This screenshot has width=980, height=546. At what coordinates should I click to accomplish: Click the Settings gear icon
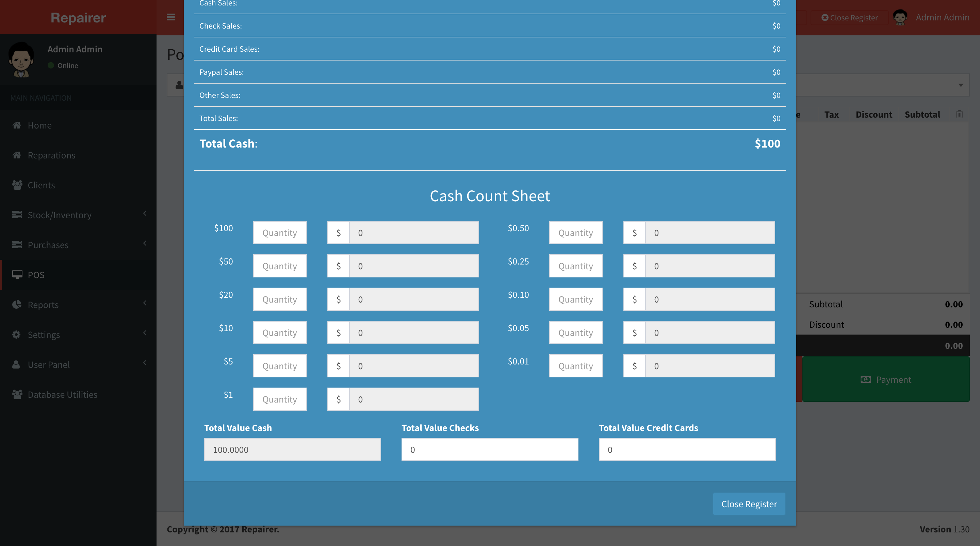(x=16, y=335)
